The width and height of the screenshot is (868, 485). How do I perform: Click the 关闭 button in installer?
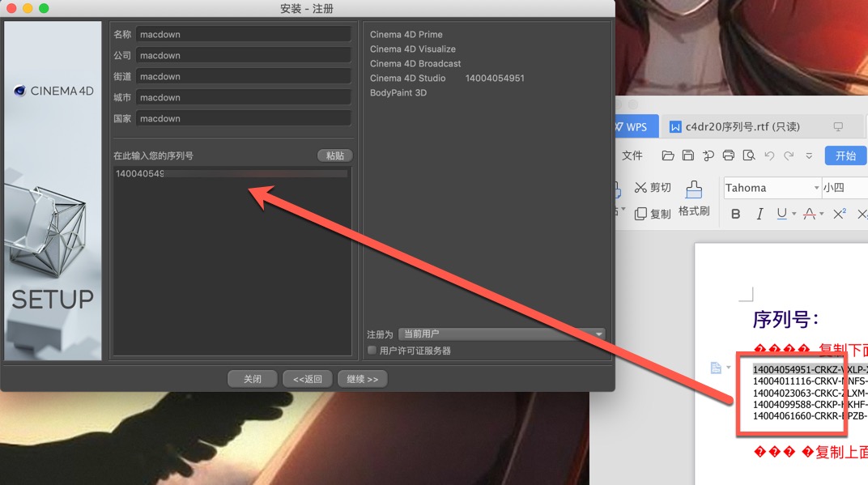[x=253, y=379]
